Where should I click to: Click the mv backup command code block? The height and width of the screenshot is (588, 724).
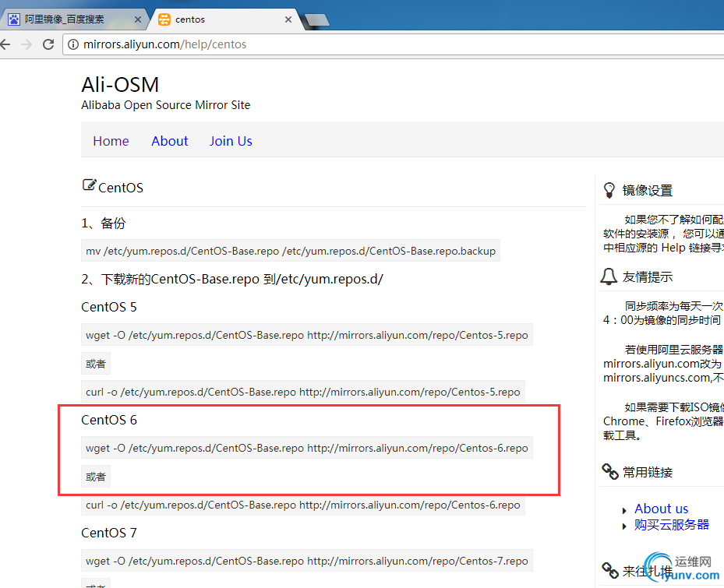pyautogui.click(x=291, y=251)
